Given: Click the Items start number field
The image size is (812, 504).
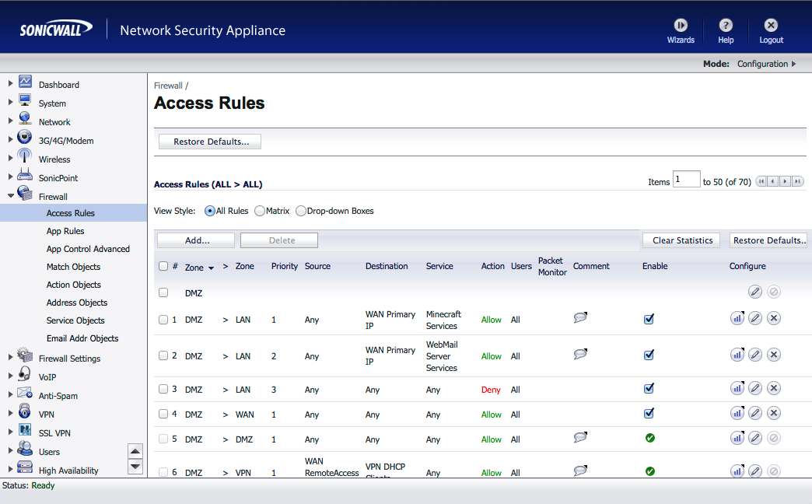Looking at the screenshot, I should pos(687,180).
